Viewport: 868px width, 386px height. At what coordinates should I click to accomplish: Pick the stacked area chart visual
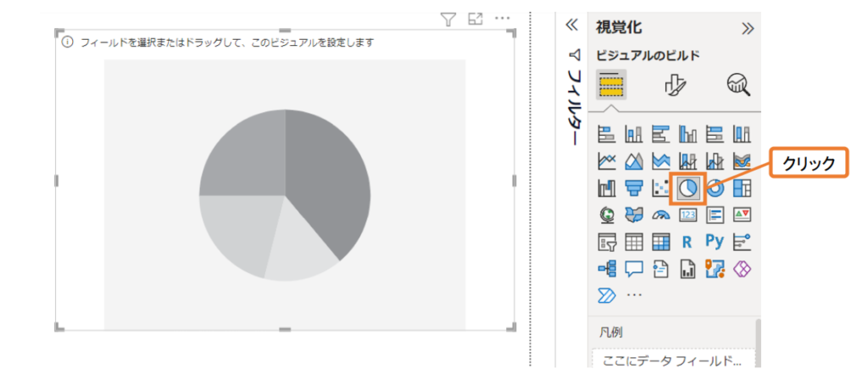click(661, 161)
